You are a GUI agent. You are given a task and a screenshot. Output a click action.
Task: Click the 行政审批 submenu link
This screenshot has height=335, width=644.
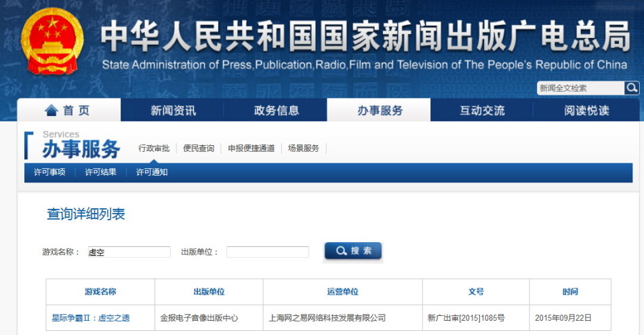[154, 149]
